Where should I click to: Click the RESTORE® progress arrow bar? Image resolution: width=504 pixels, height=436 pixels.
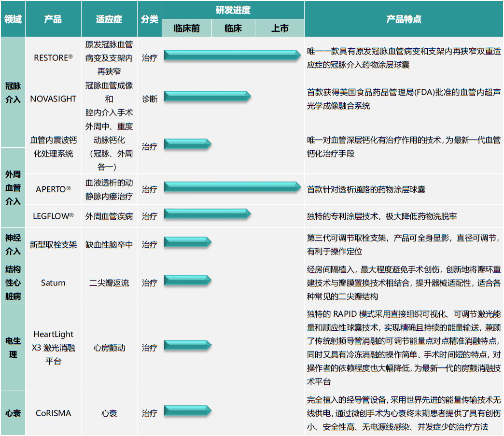tap(232, 55)
